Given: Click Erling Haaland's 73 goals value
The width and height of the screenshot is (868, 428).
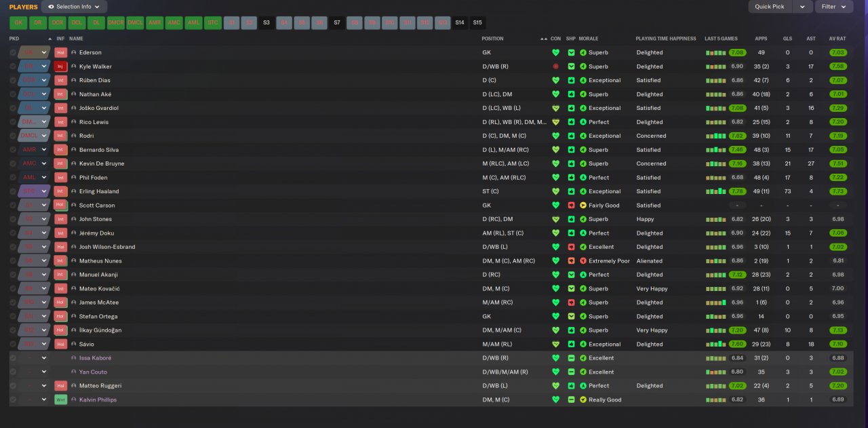Looking at the screenshot, I should (787, 191).
